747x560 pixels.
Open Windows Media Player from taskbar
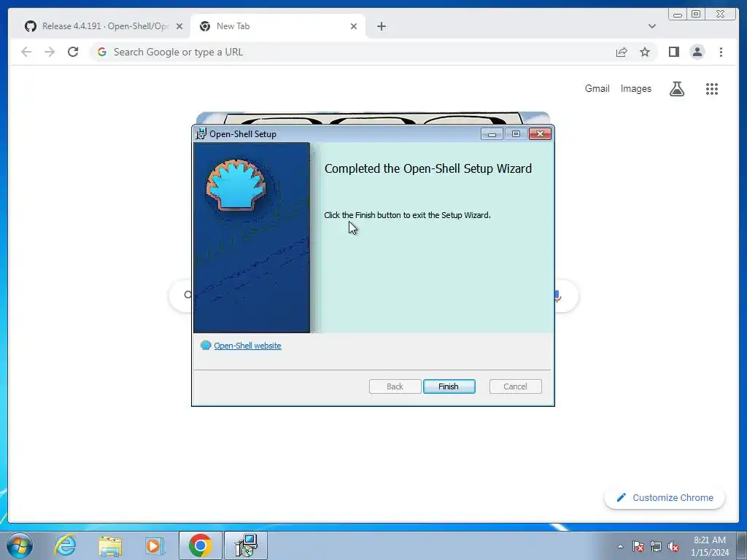[153, 545]
